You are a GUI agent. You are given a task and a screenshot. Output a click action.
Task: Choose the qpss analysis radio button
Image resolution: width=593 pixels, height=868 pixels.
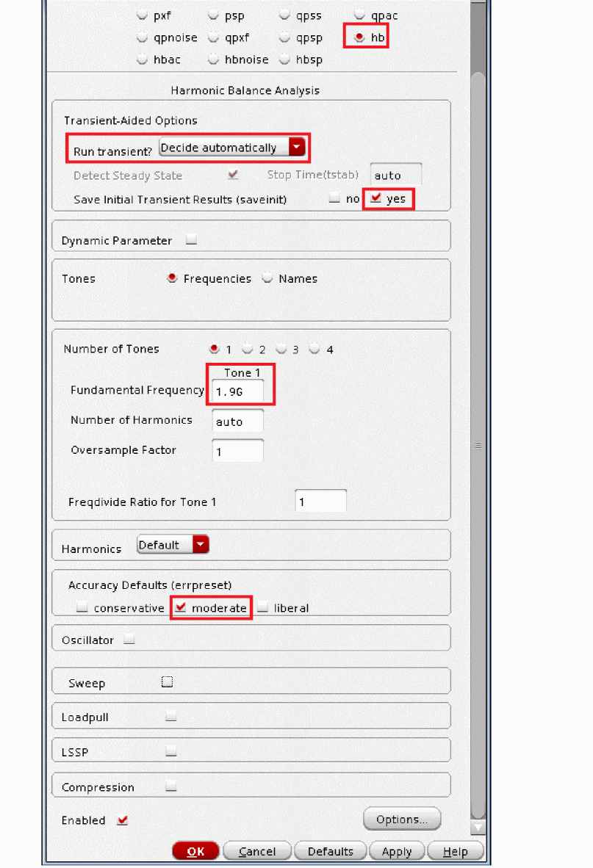click(284, 15)
